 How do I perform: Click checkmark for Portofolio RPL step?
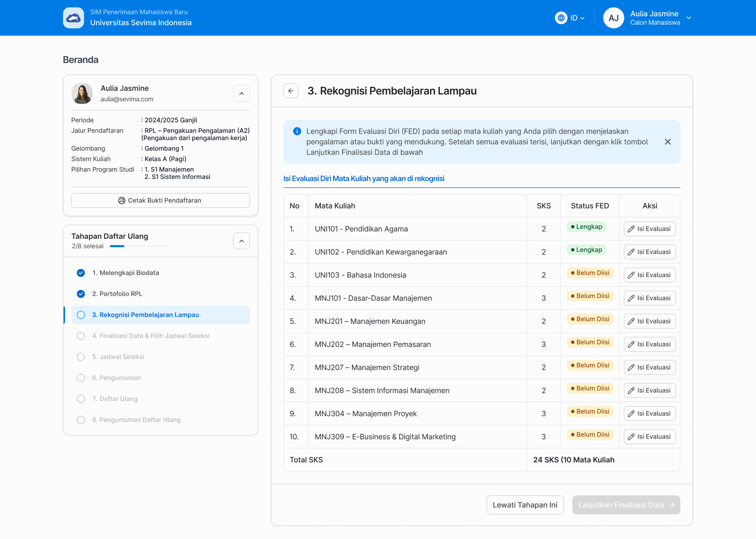(x=81, y=294)
